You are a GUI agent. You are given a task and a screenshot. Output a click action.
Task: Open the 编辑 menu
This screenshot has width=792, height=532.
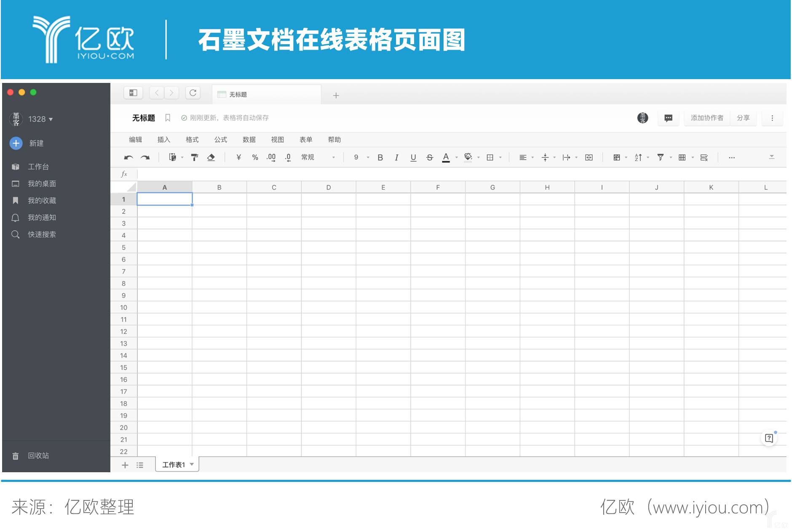(x=135, y=140)
